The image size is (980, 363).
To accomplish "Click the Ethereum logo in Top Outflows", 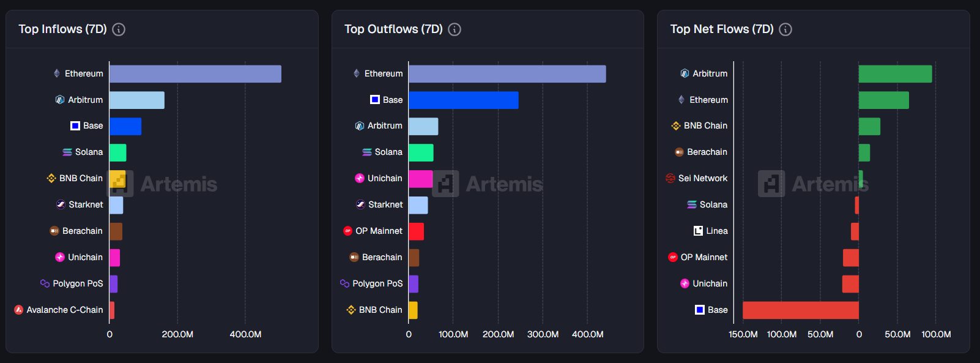I will 357,73.
